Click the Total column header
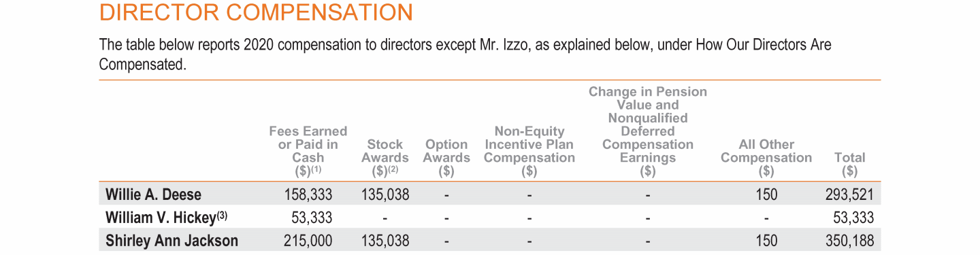This screenshot has height=255, width=980. pyautogui.click(x=849, y=164)
